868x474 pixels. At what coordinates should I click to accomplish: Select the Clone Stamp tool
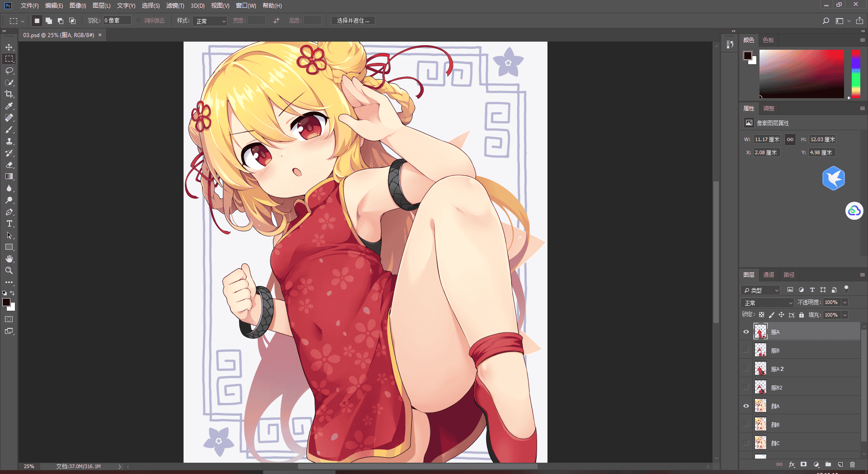pos(9,141)
